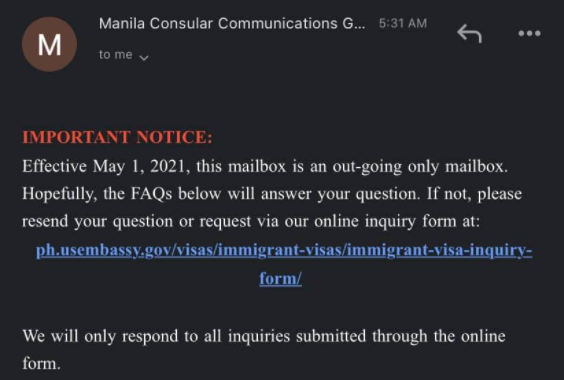The height and width of the screenshot is (380, 564).
Task: Click the 'If not, please' text
Action: (x=474, y=194)
